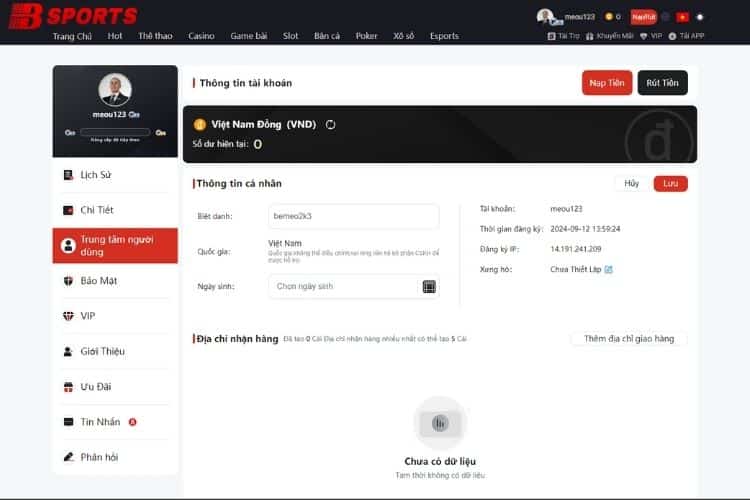
Task: Click the Biệt danh nickname input field
Action: [353, 216]
